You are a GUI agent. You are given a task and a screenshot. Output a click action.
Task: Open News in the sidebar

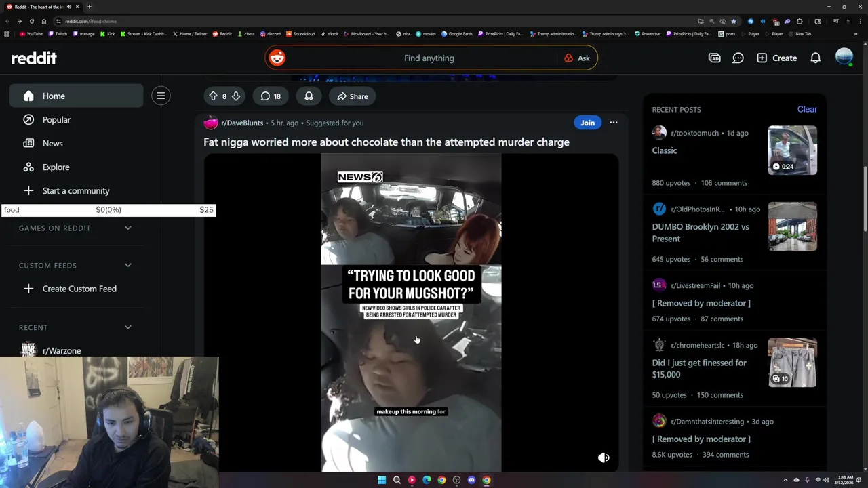pyautogui.click(x=76, y=144)
